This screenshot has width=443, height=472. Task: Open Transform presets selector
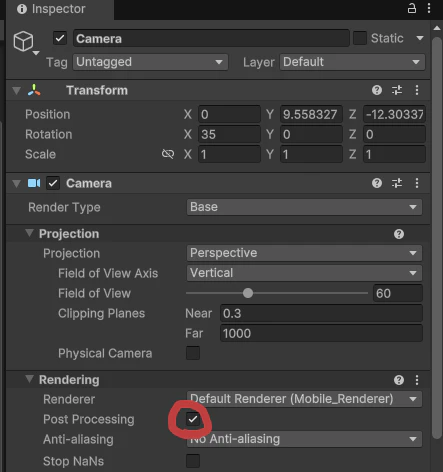pyautogui.click(x=397, y=90)
